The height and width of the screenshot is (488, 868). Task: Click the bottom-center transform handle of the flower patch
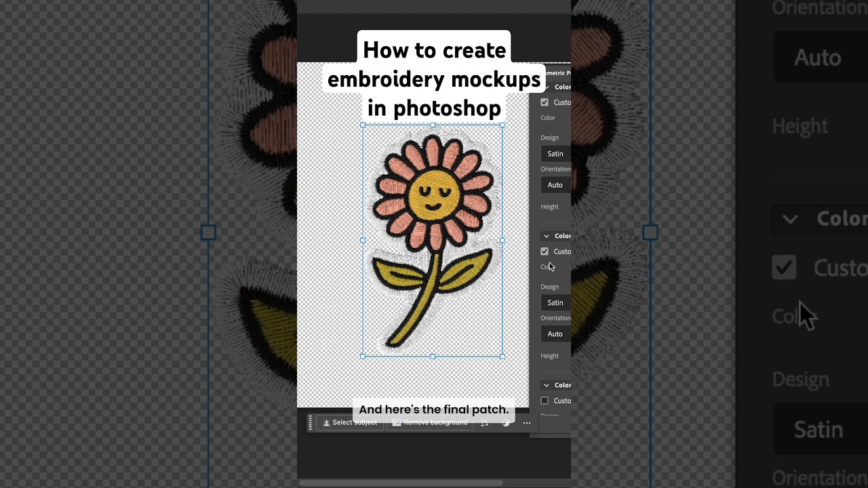tap(433, 356)
